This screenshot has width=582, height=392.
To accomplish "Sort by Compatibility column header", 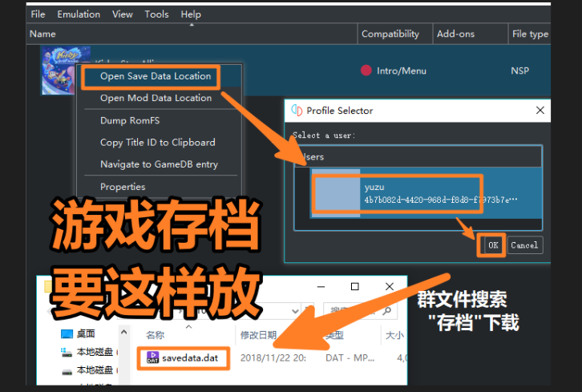I will [395, 34].
